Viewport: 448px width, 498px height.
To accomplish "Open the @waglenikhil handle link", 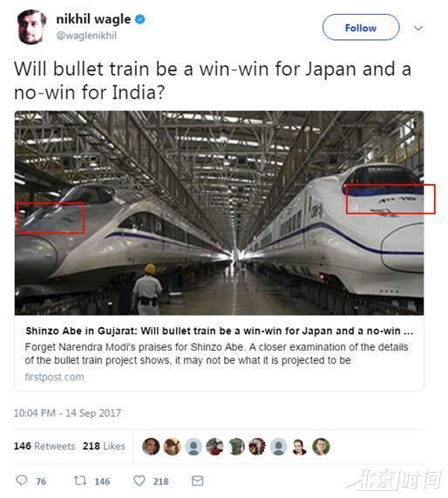I will (86, 35).
